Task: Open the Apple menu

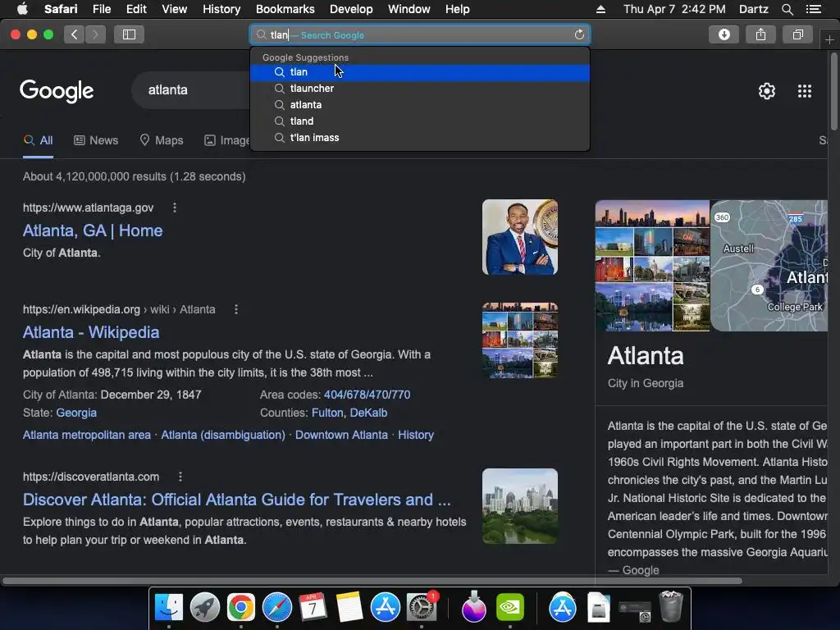Action: click(22, 9)
